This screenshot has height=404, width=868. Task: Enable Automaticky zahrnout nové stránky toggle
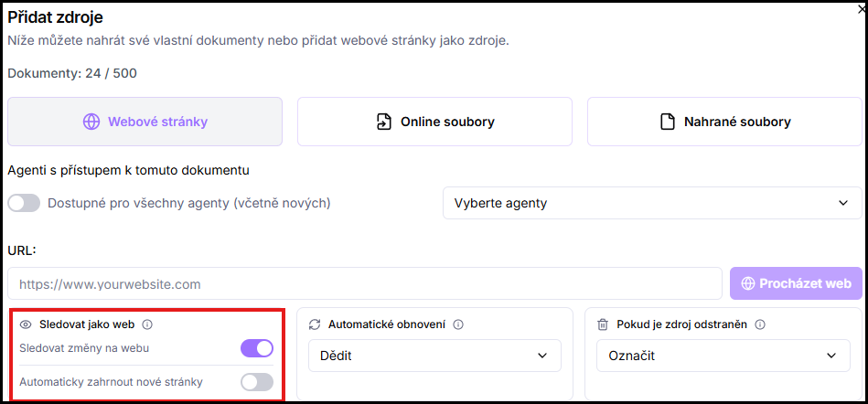point(257,382)
